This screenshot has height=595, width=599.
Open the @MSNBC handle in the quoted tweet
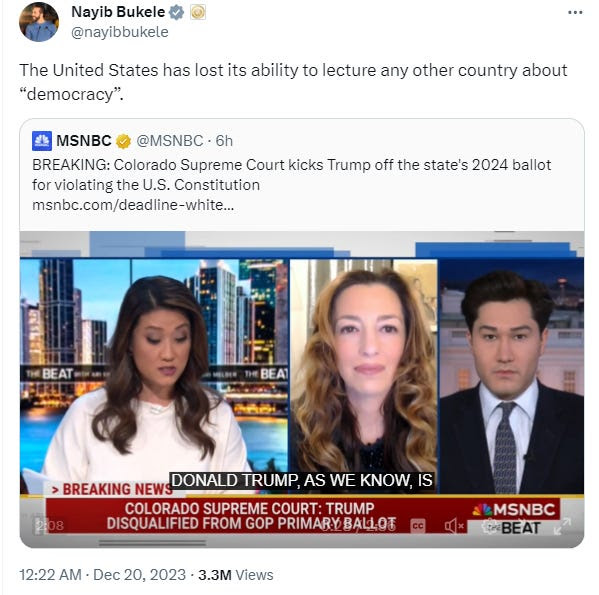(x=170, y=141)
